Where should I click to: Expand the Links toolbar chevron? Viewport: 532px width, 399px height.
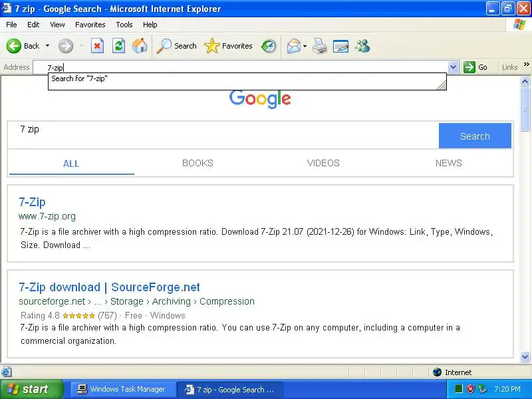[x=526, y=65]
